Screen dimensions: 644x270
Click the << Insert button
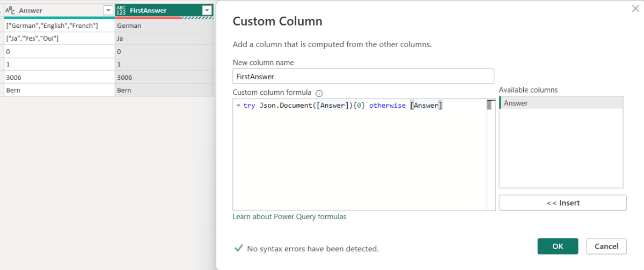[x=562, y=203]
